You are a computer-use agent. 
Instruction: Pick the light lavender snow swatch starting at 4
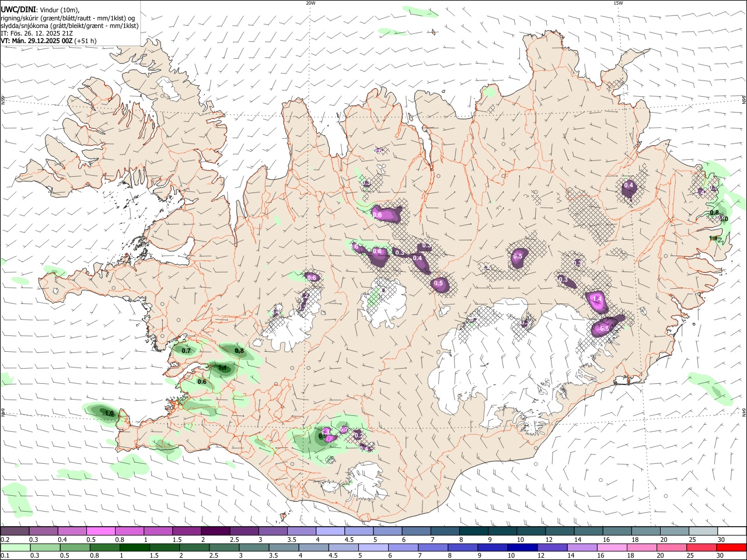(330, 531)
